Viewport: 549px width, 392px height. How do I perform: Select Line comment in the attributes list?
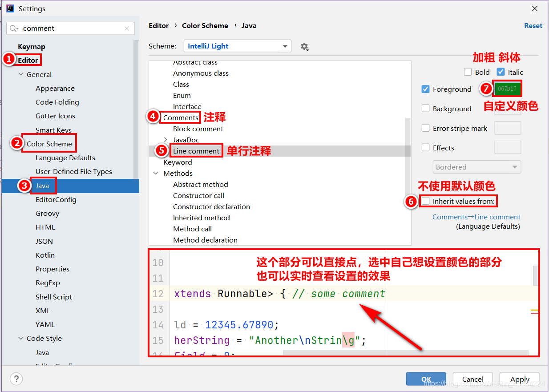point(196,151)
